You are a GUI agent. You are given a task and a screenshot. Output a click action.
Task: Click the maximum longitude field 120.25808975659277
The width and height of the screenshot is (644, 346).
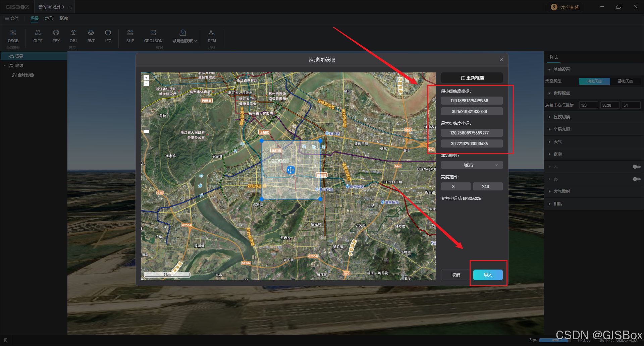pos(472,133)
